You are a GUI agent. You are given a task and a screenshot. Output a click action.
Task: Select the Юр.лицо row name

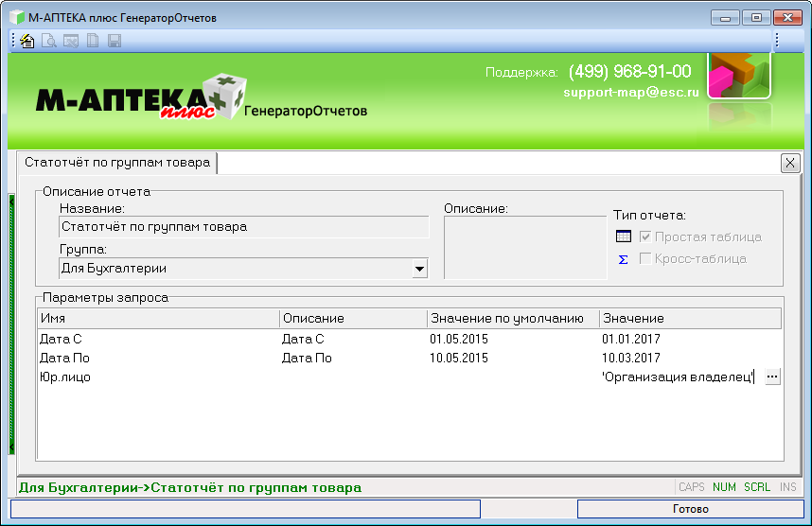65,377
